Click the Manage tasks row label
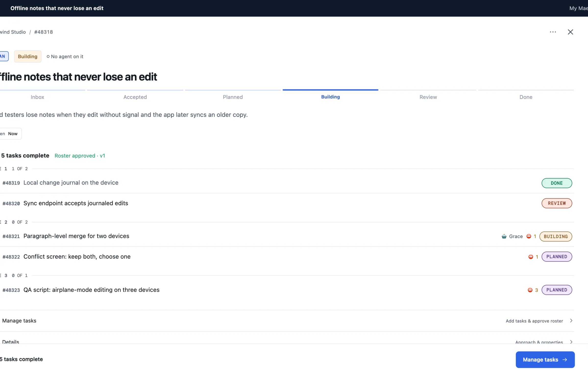Screen dimensions: 588x375 pos(19,321)
